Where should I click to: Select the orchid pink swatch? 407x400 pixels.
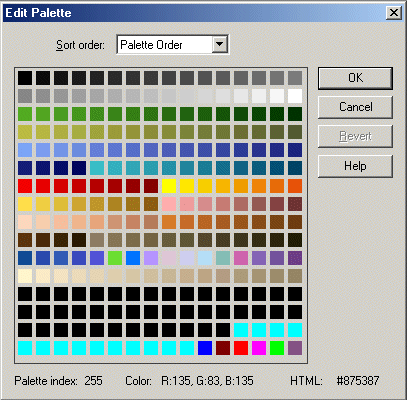coord(241,258)
